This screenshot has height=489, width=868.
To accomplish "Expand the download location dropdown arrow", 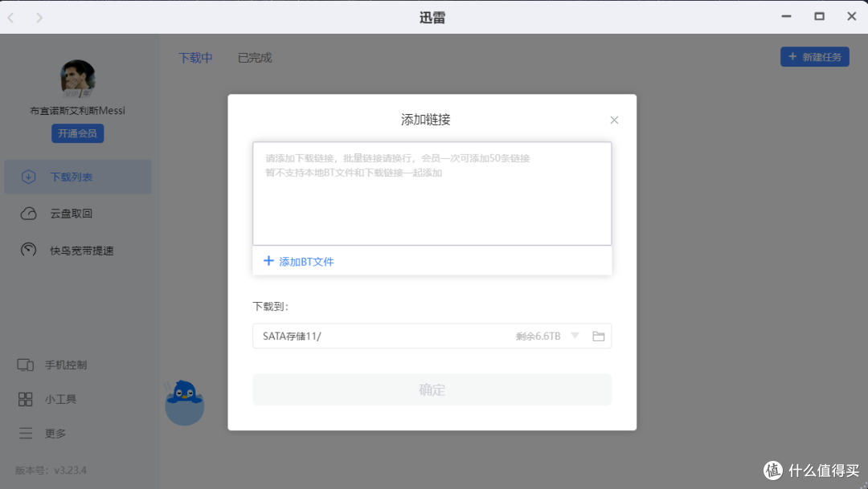I will (x=575, y=336).
